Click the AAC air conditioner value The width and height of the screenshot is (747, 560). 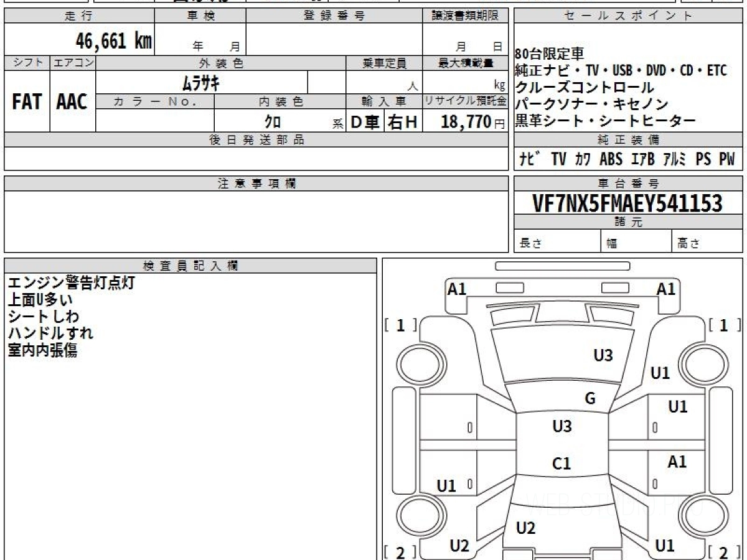72,102
